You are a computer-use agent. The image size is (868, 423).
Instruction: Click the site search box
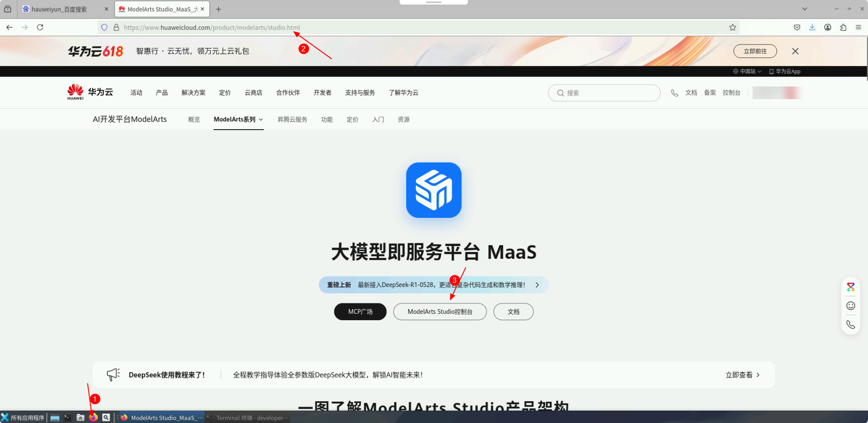click(x=604, y=93)
